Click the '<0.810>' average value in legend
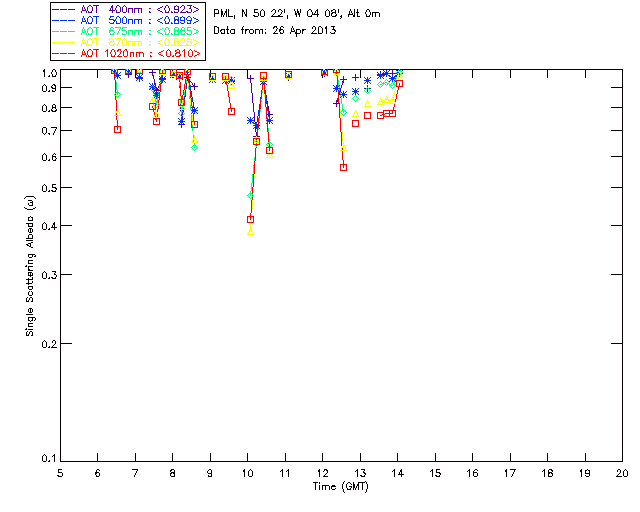 (x=178, y=53)
